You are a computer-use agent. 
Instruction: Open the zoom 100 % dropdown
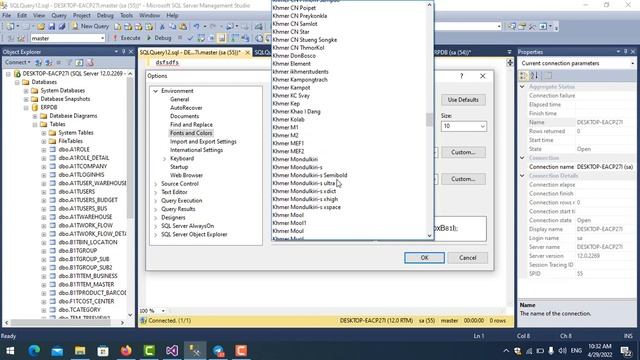coord(163,311)
